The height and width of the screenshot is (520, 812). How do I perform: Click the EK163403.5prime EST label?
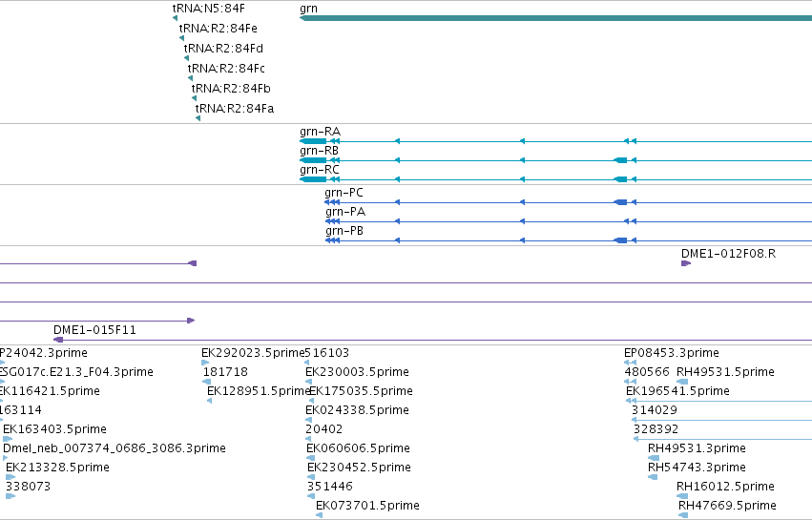55,429
